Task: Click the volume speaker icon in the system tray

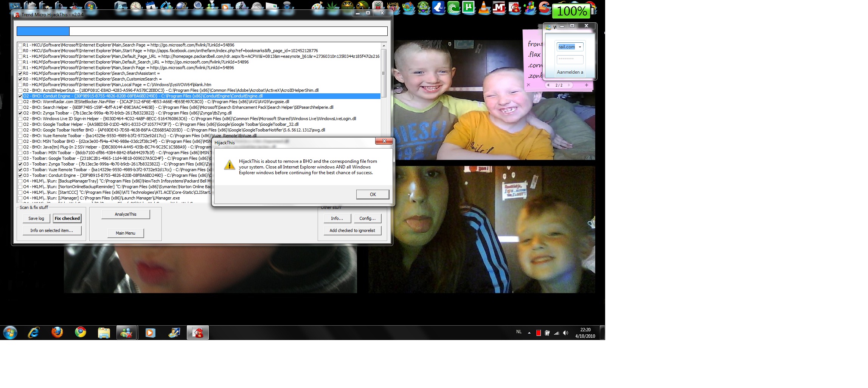Action: click(x=565, y=333)
